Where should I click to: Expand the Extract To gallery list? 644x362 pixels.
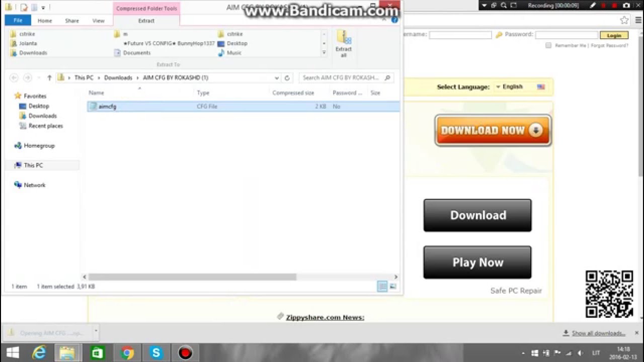pos(324,53)
